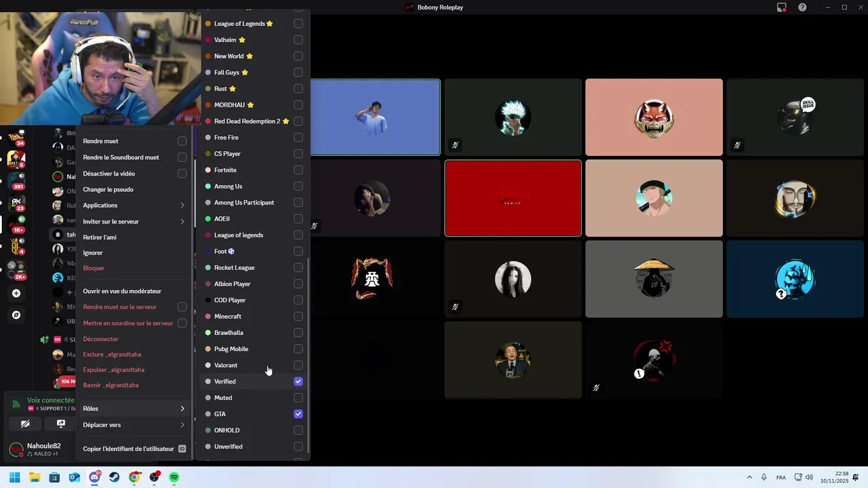Open the Discover servers compass icon
This screenshot has height=488, width=868.
click(16, 315)
